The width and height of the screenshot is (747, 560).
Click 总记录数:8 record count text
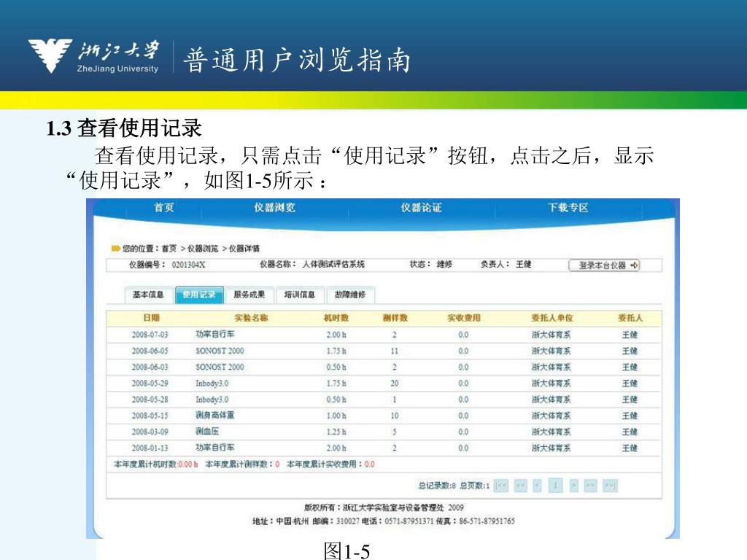pyautogui.click(x=437, y=486)
